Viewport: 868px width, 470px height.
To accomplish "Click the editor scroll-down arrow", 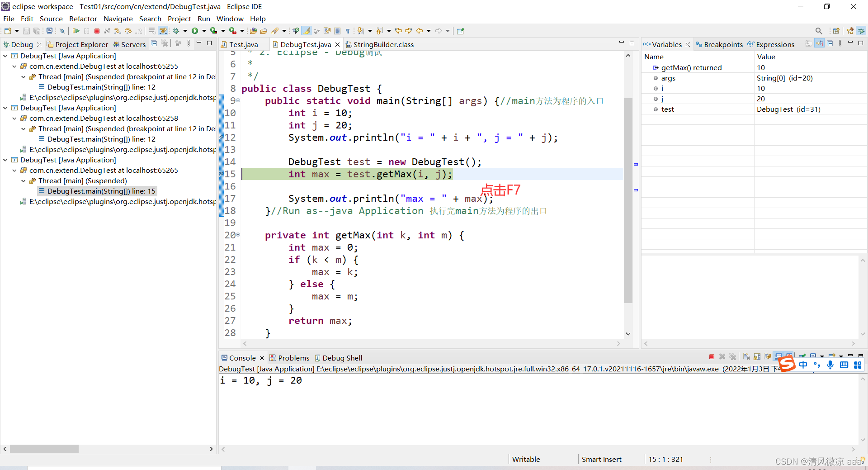I will pos(628,334).
